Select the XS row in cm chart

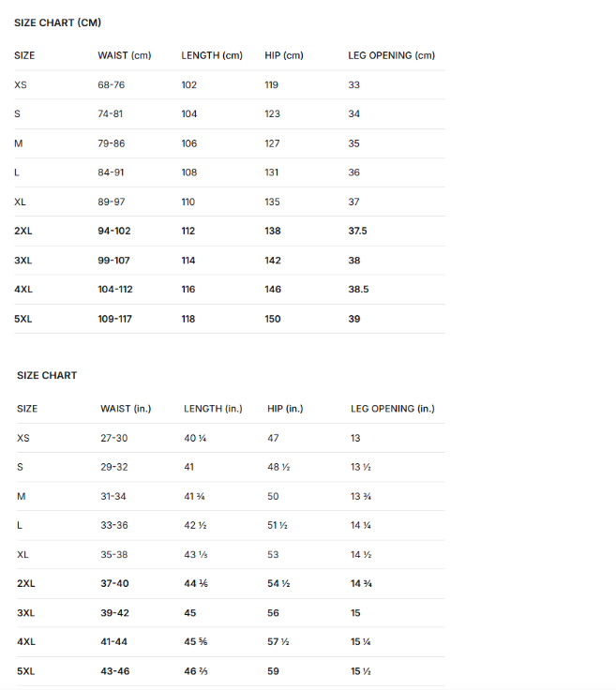click(230, 85)
